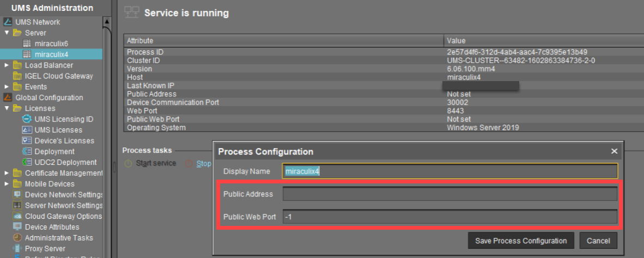644x258 pixels.
Task: Click the UMS Licenses icon
Action: (x=27, y=130)
